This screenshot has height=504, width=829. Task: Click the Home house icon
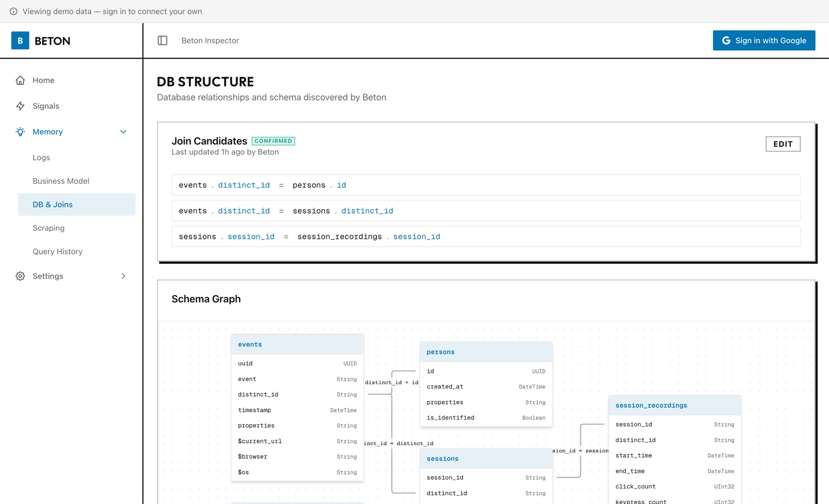pos(20,80)
